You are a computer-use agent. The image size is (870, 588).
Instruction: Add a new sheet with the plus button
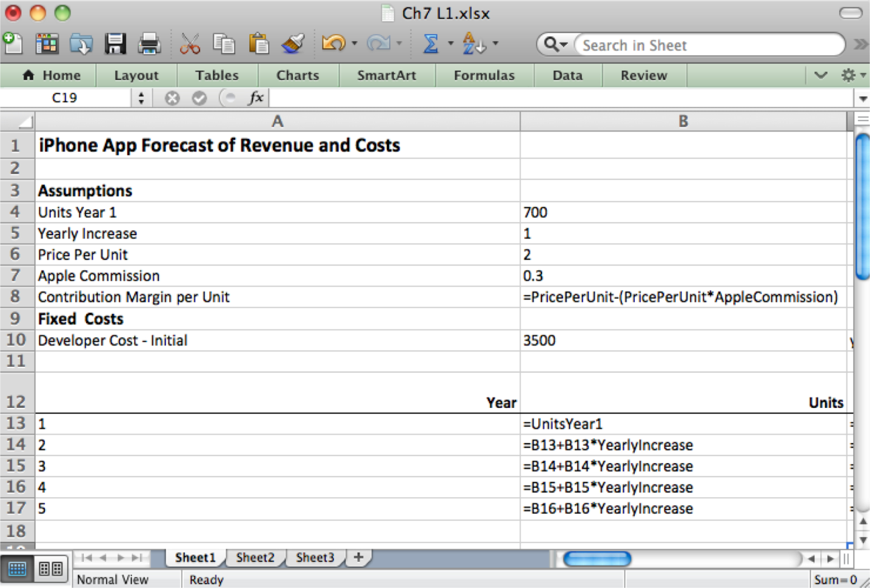(x=358, y=557)
